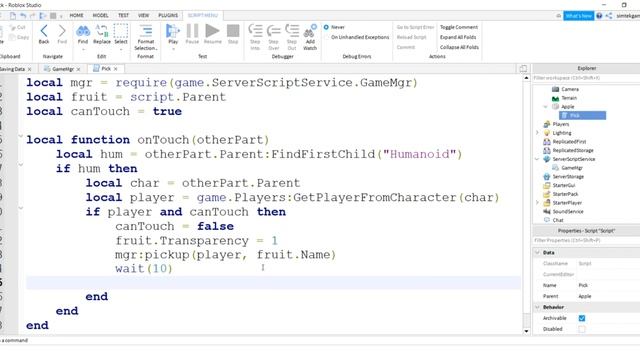Open the PLUGINS ribbon tab
The width and height of the screenshot is (640, 360).
168,16
